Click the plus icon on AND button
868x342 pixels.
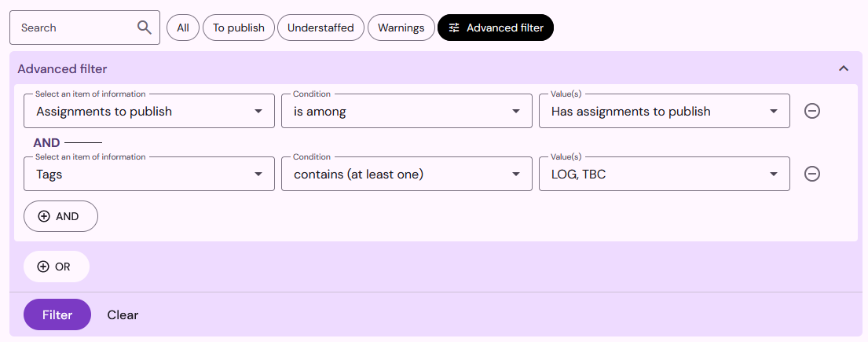coord(44,216)
